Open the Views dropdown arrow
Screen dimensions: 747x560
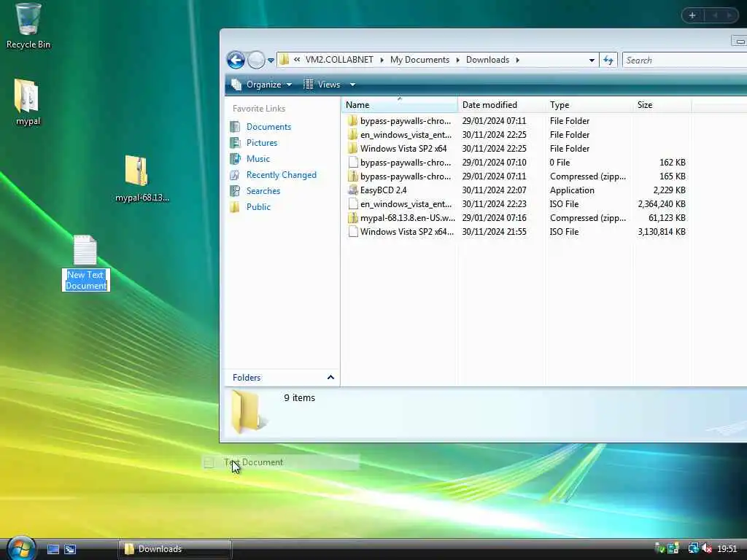pyautogui.click(x=352, y=85)
